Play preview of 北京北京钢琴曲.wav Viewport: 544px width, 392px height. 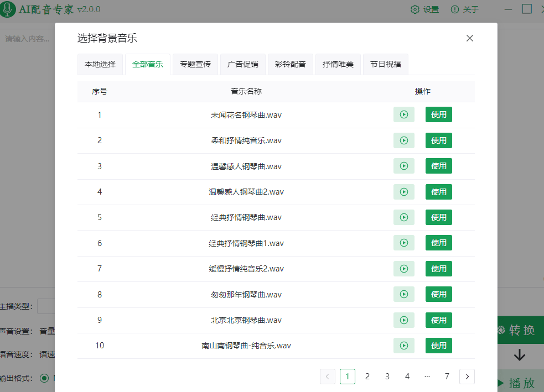[403, 320]
